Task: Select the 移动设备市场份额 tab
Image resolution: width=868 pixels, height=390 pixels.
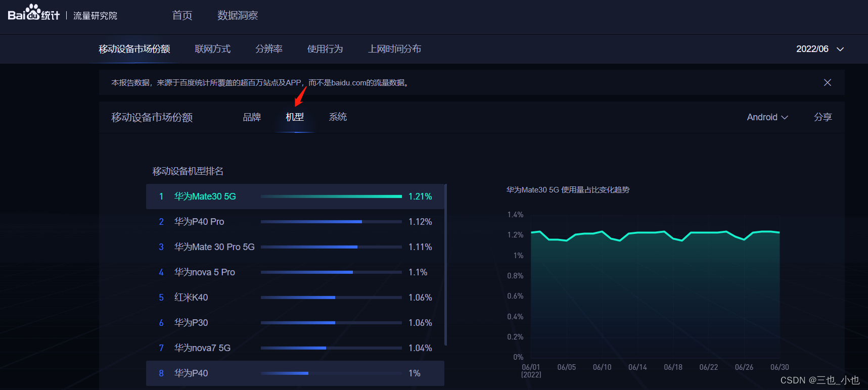Action: (134, 49)
